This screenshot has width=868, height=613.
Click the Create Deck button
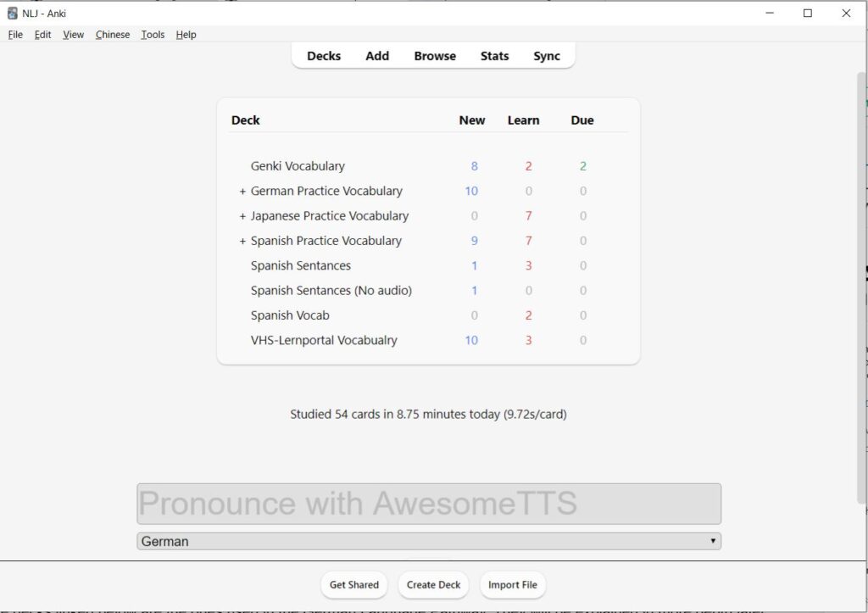pos(433,584)
